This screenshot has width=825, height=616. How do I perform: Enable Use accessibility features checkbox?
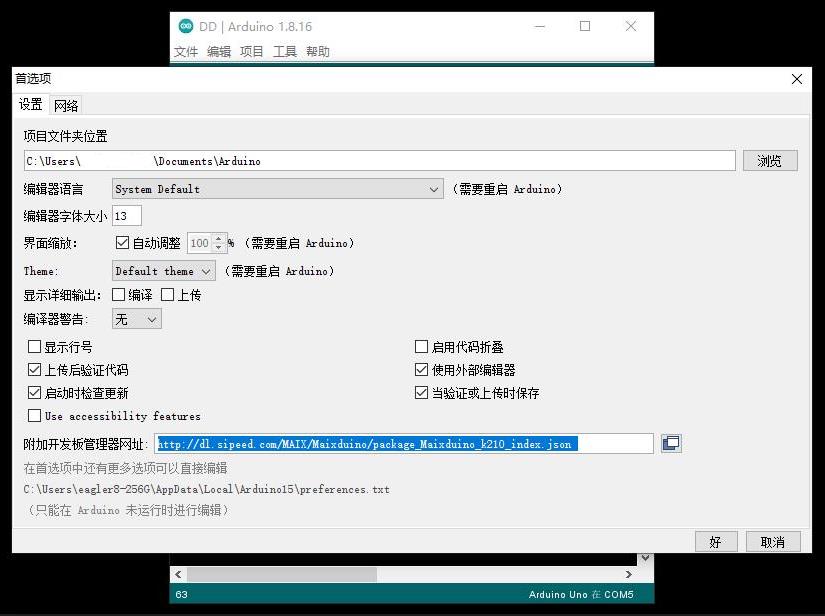coord(34,416)
